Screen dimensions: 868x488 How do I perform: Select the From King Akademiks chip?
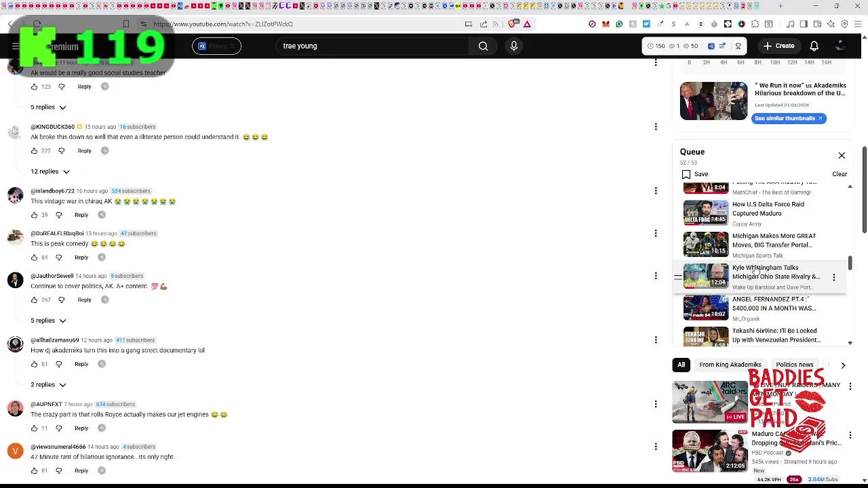[730, 365]
